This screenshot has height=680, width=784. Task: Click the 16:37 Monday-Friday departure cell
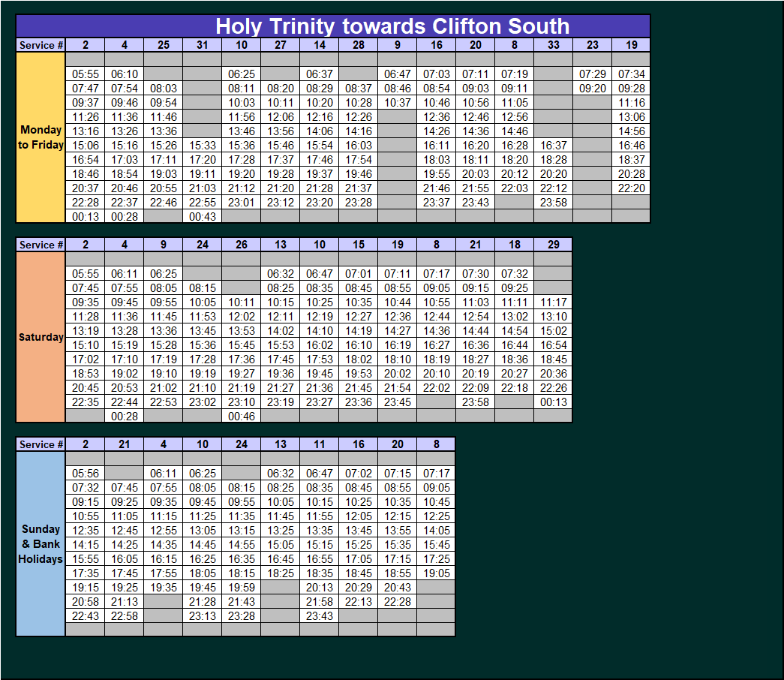click(554, 146)
